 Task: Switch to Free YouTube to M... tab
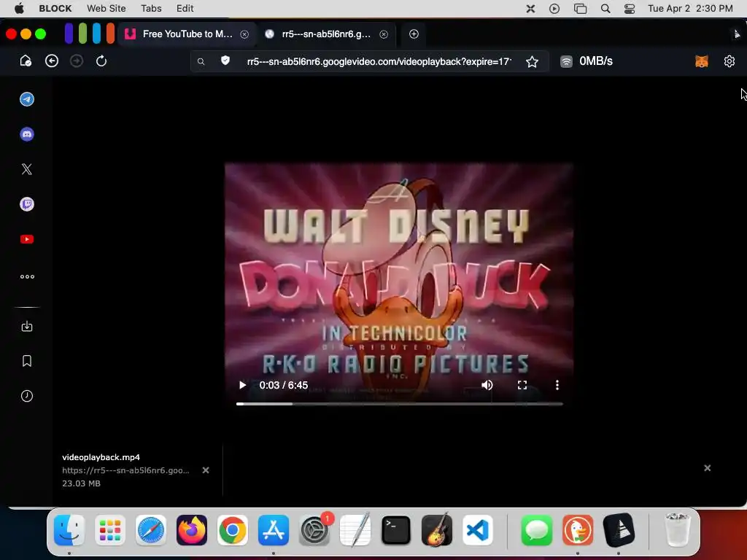coord(187,34)
